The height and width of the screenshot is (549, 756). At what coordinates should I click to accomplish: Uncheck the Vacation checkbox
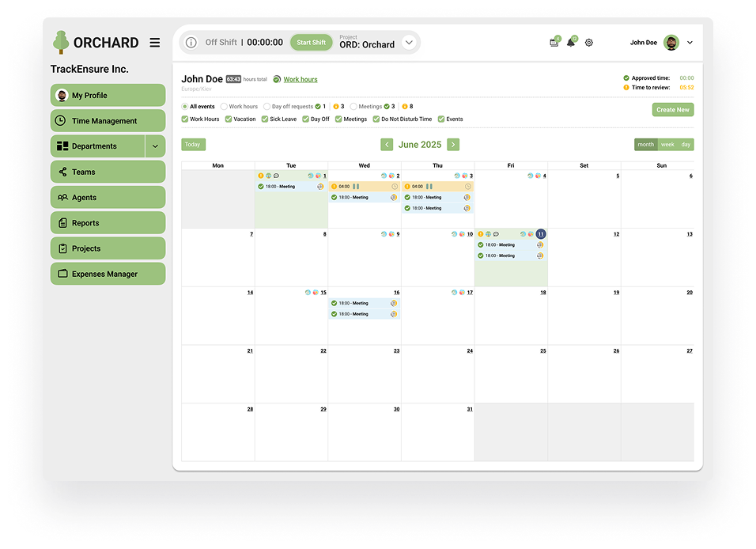[x=229, y=119]
